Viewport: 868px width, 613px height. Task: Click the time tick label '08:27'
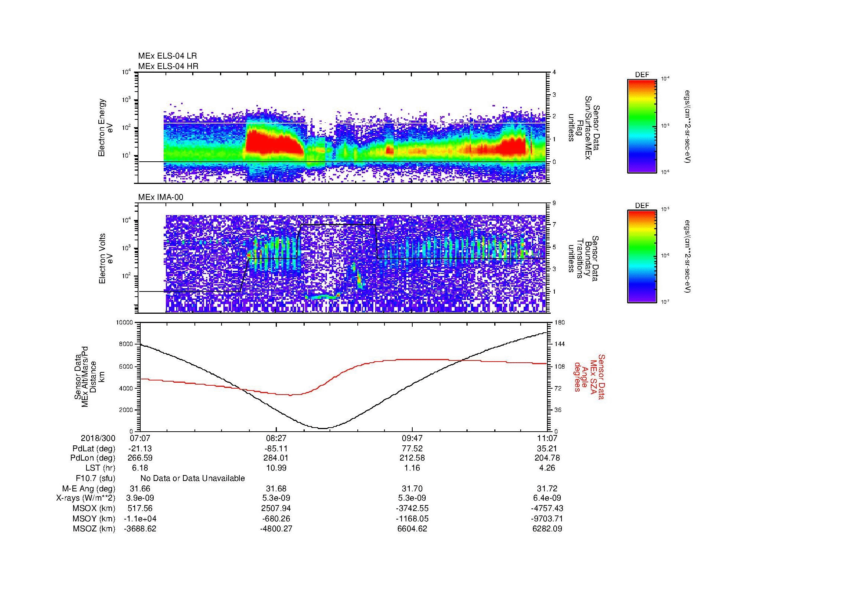[276, 438]
